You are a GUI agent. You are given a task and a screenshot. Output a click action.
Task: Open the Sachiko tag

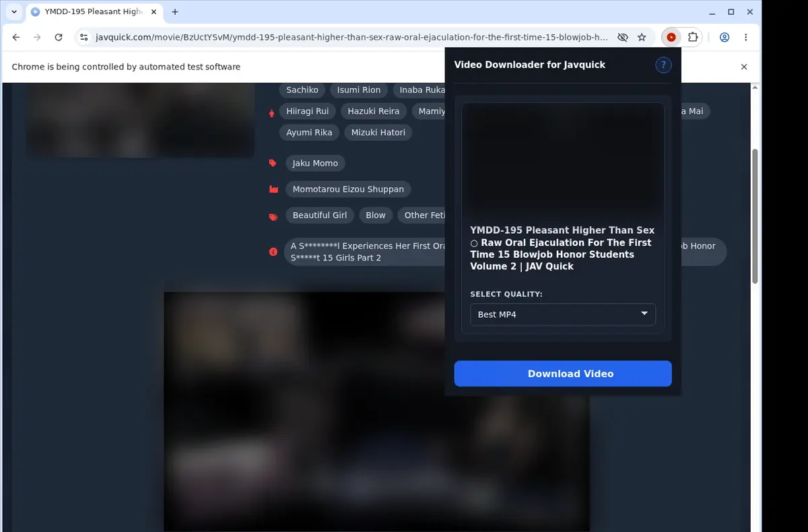[x=302, y=90]
